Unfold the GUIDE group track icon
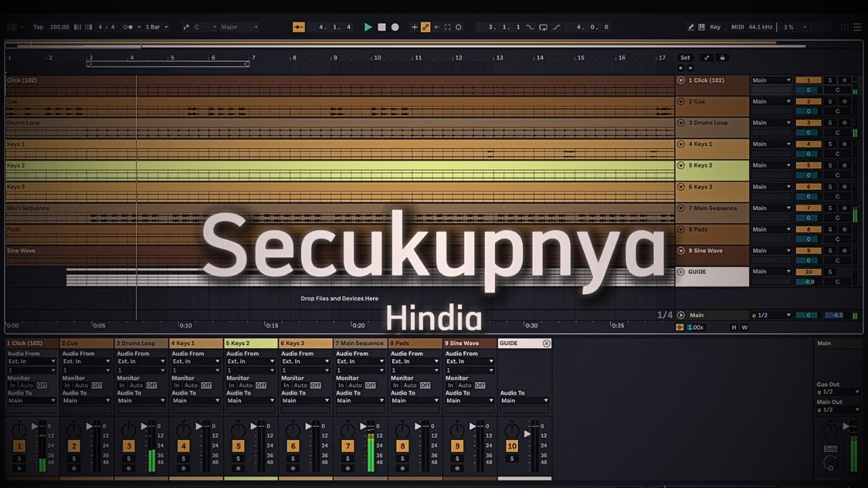Viewport: 868px width, 488px height. coord(681,272)
